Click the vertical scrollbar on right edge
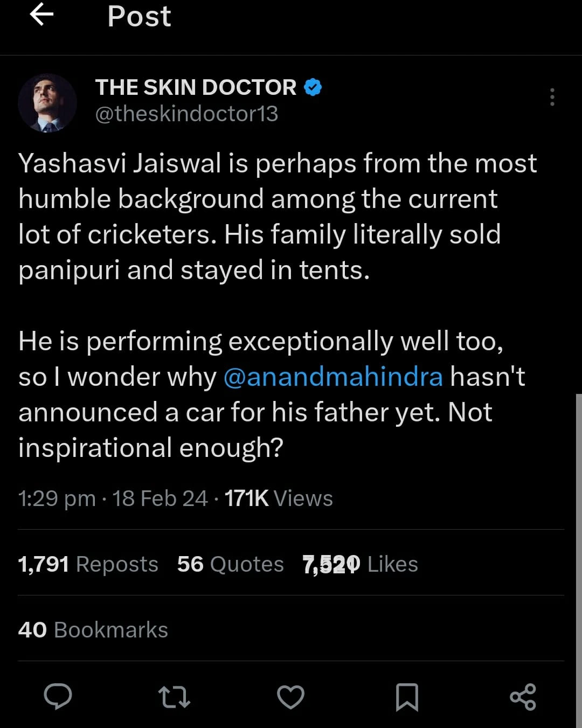 (x=579, y=560)
